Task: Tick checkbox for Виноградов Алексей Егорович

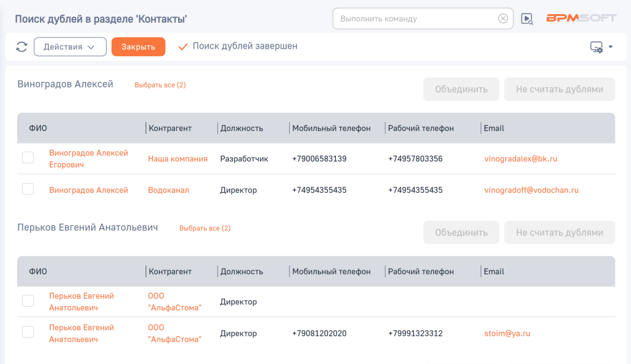Action: [x=28, y=158]
